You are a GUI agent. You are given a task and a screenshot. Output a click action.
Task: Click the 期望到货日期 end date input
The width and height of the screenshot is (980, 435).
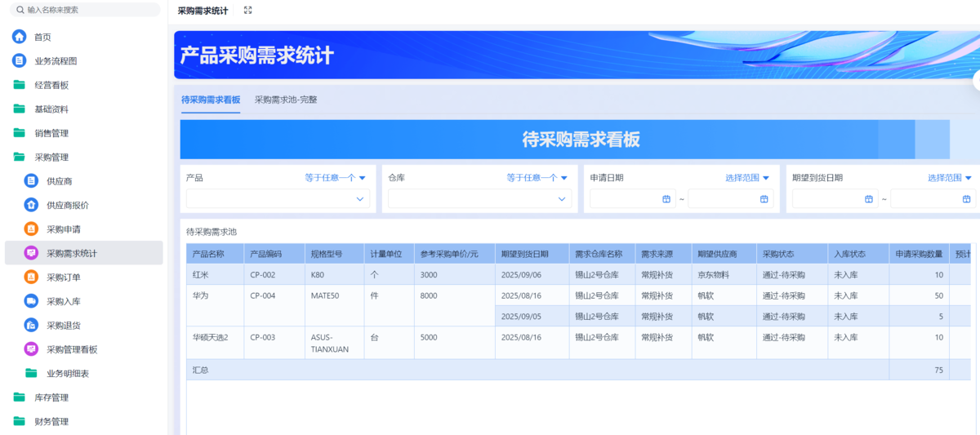[x=933, y=199]
